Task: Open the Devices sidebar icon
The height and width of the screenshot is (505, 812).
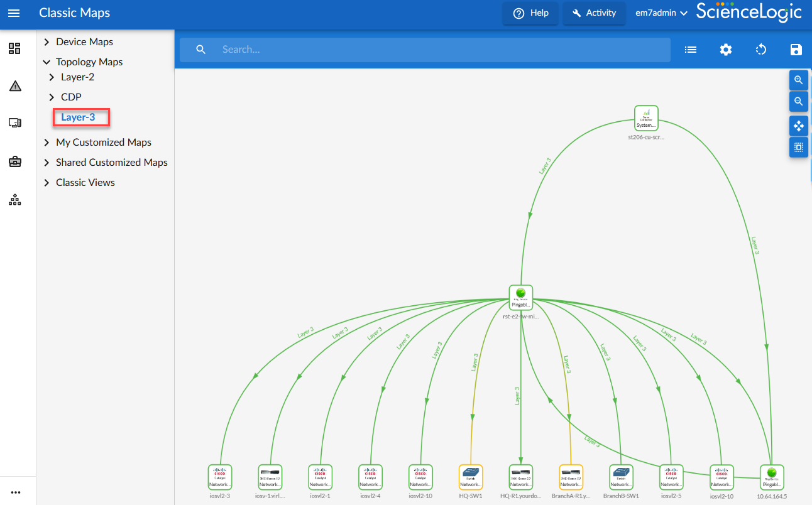Action: tap(15, 123)
